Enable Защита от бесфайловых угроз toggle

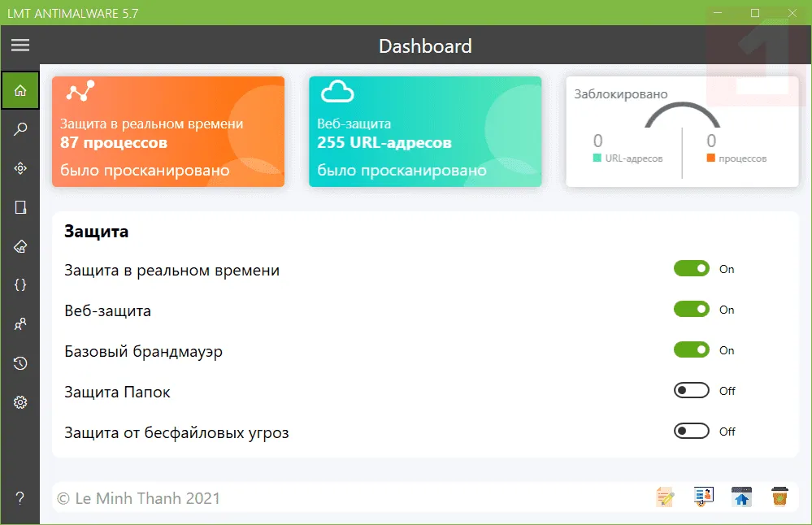[692, 431]
